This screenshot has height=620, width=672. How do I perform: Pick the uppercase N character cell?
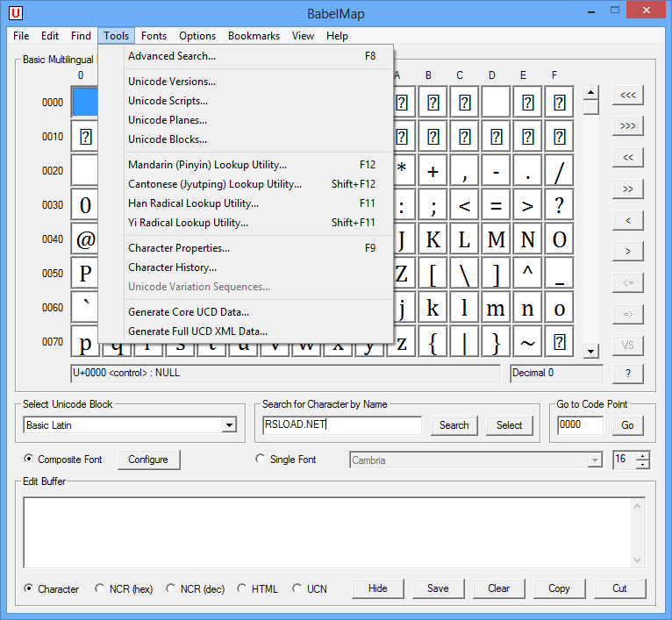[x=527, y=239]
